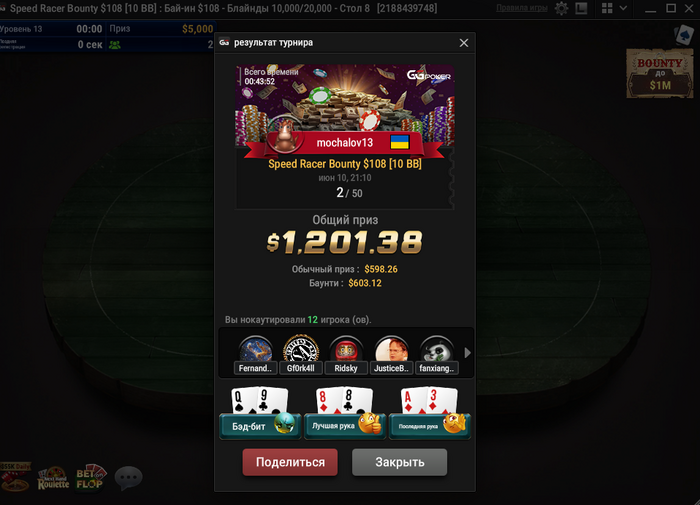Open the lobby panel icon beside the gear
Screen dimensions: 700x505
click(581, 8)
